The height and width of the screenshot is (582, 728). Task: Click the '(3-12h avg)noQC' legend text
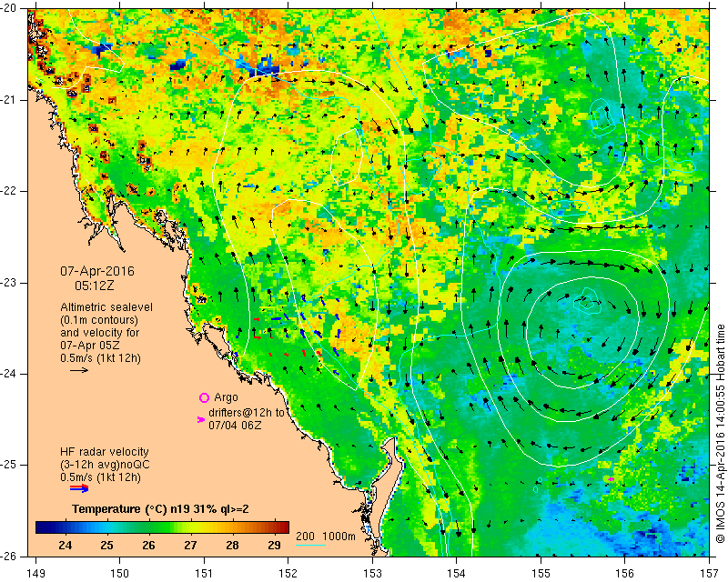click(x=105, y=465)
